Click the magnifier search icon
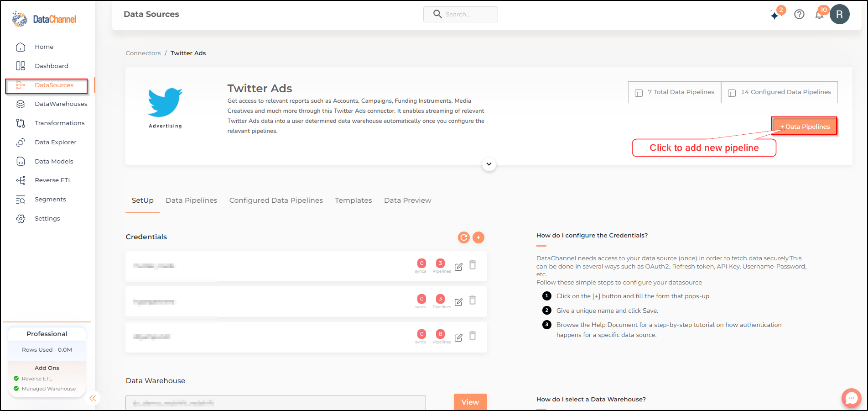Viewport: 868px width, 411px height. pyautogui.click(x=437, y=14)
